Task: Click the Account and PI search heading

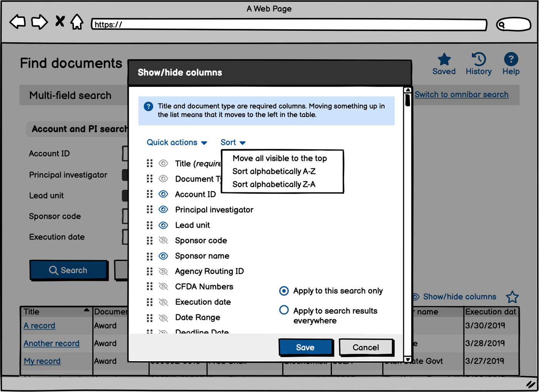Action: tap(80, 129)
